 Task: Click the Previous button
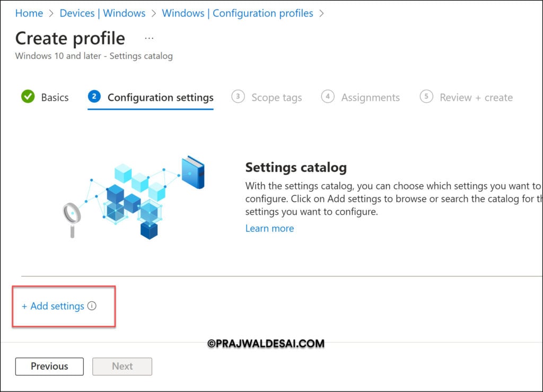pyautogui.click(x=49, y=367)
